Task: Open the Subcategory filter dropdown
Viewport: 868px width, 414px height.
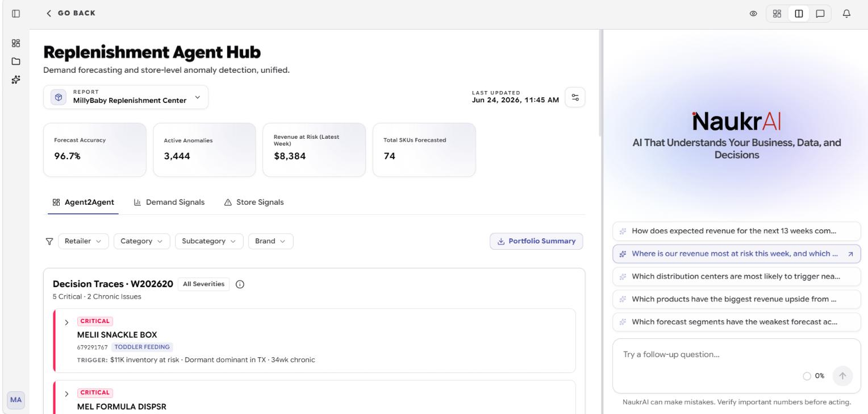Action: 209,241
